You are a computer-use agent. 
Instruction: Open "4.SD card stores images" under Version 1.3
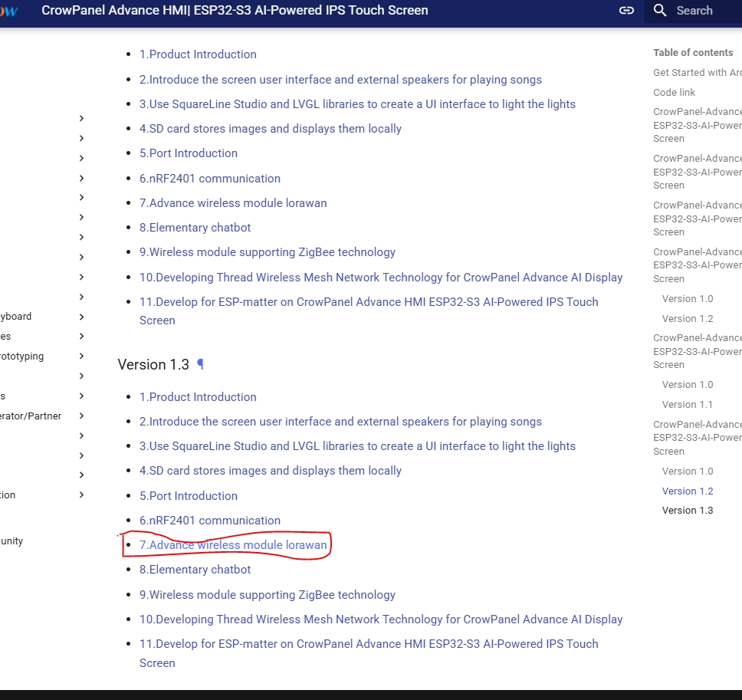point(271,471)
